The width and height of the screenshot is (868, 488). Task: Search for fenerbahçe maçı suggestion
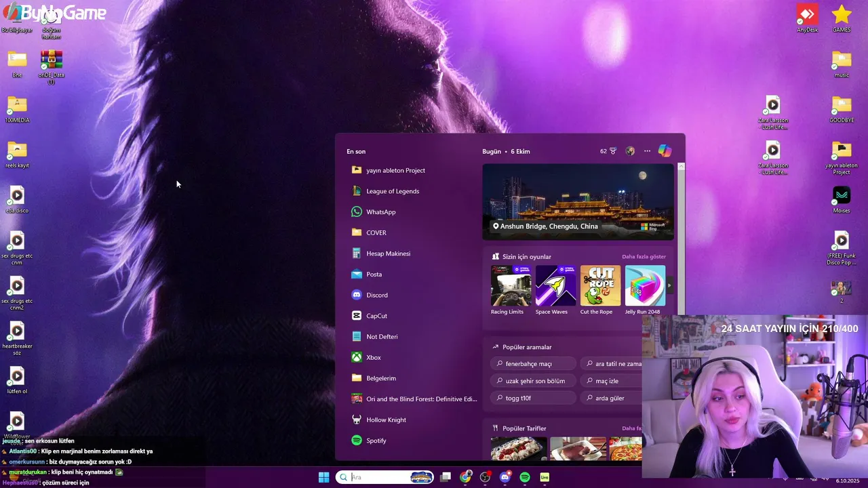click(533, 364)
